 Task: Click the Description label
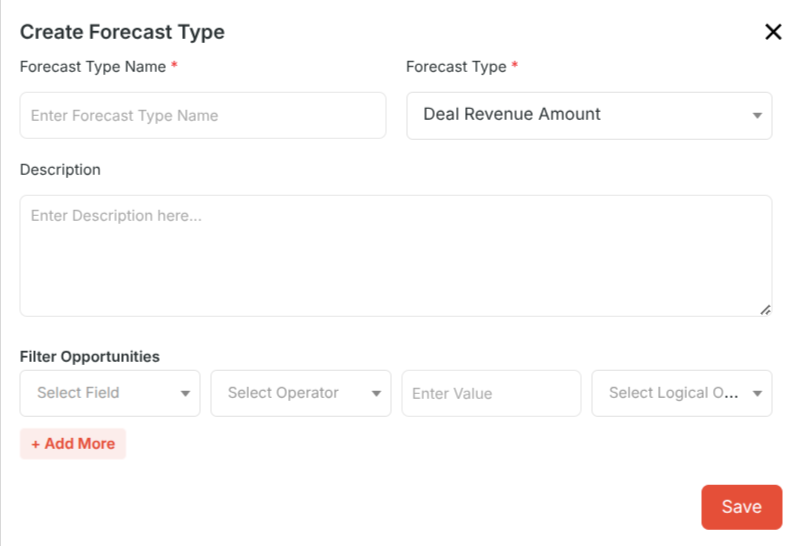coord(60,169)
